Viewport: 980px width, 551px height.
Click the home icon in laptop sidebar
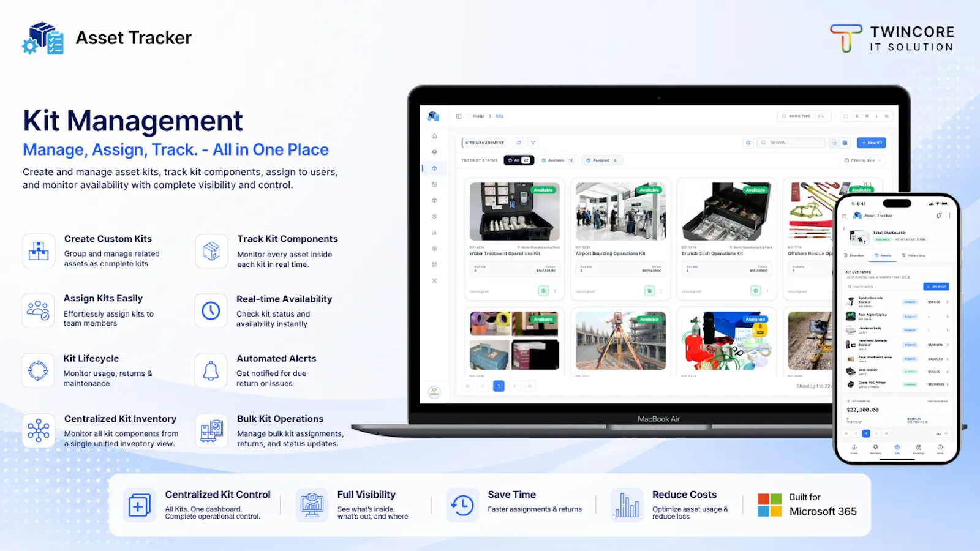tap(434, 136)
